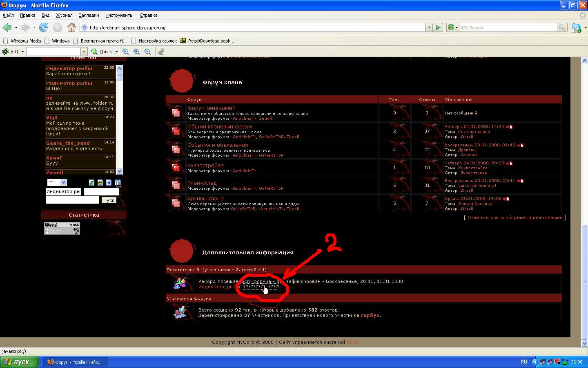Go to the browser Home page

coord(71,27)
